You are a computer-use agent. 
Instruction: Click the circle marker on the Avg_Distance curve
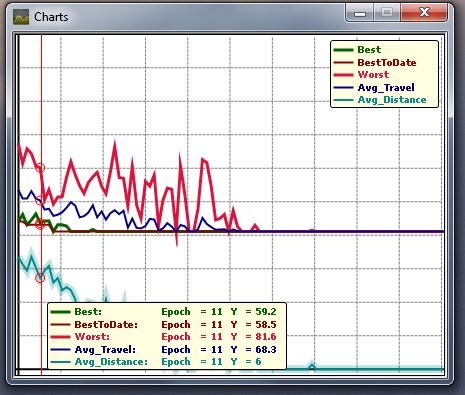[x=40, y=278]
